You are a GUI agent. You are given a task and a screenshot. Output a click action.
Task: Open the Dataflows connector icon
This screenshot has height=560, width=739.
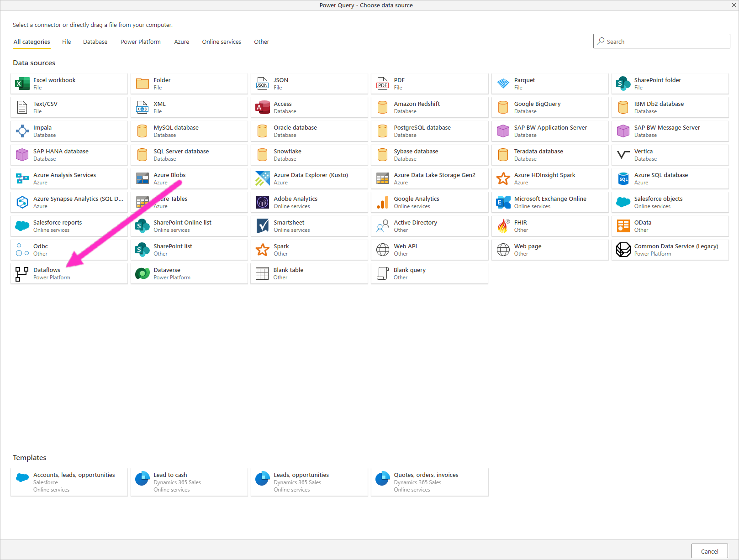click(21, 274)
